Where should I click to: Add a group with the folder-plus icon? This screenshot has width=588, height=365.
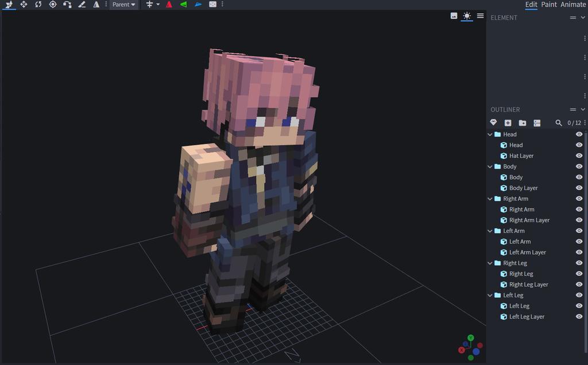tap(523, 123)
